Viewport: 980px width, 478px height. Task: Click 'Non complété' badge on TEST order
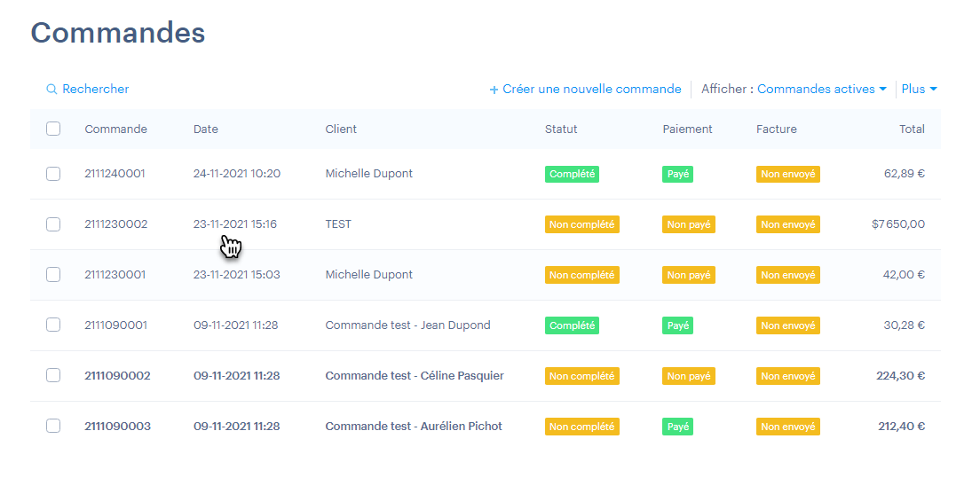pos(581,225)
